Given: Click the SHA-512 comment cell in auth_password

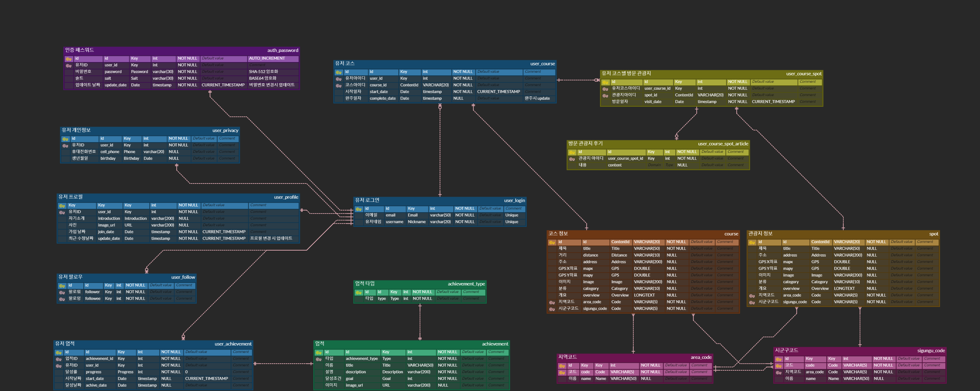Looking at the screenshot, I should (x=263, y=72).
